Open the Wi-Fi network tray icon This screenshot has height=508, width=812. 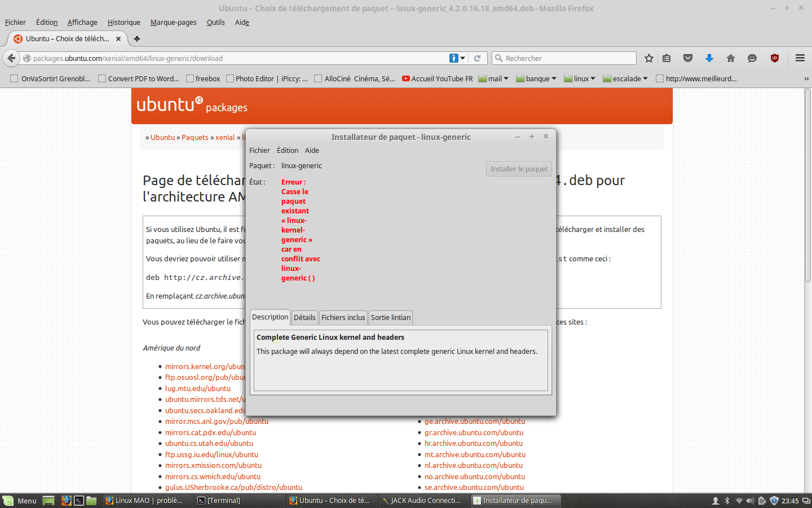(x=739, y=501)
